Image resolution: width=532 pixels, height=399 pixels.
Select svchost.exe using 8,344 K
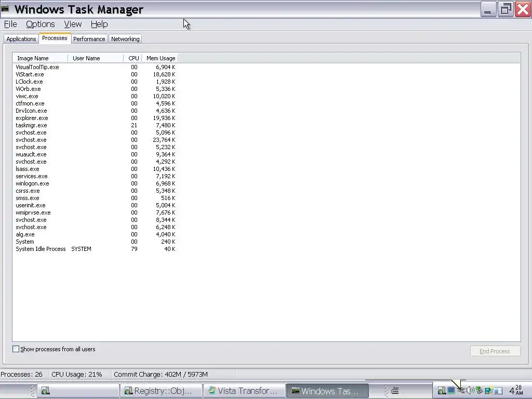96,220
